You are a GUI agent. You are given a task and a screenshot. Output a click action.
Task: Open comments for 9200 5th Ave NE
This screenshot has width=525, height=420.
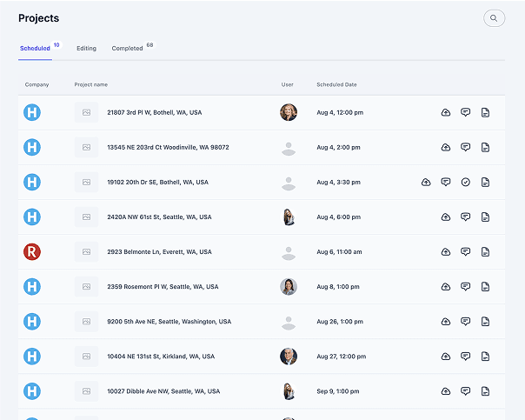pos(465,322)
